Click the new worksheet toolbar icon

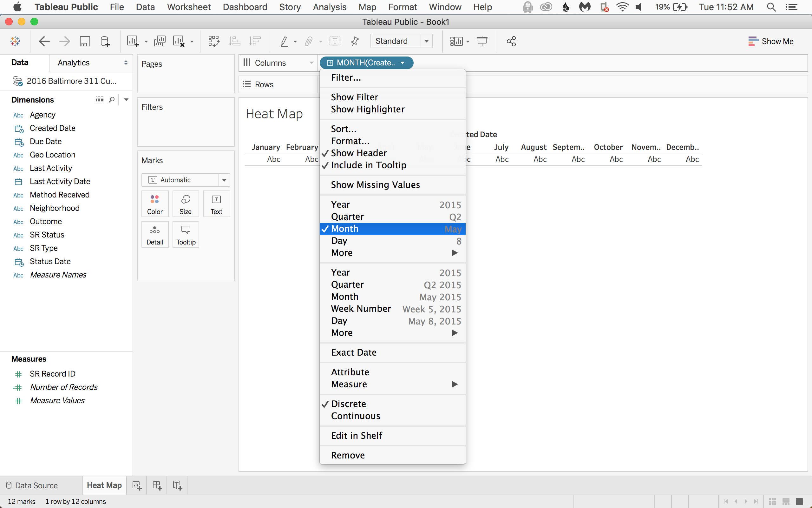point(133,41)
